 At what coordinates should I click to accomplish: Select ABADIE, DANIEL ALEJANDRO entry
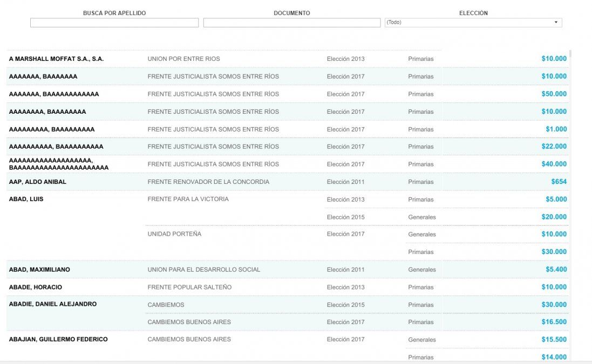(53, 304)
